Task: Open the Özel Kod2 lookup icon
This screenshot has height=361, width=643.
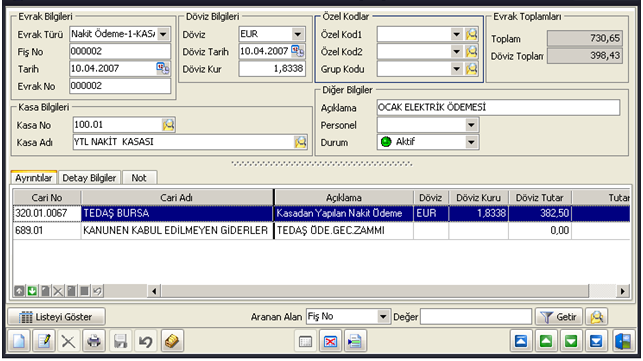Action: [x=472, y=51]
